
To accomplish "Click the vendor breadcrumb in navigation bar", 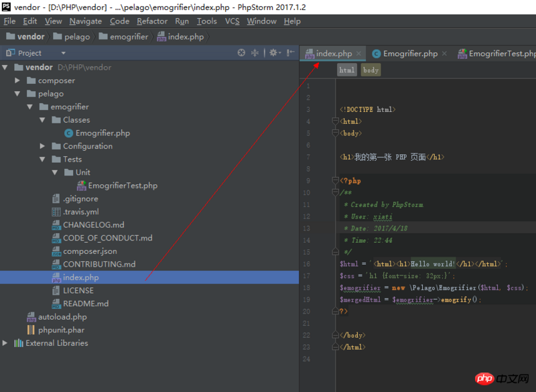I will 25,37.
